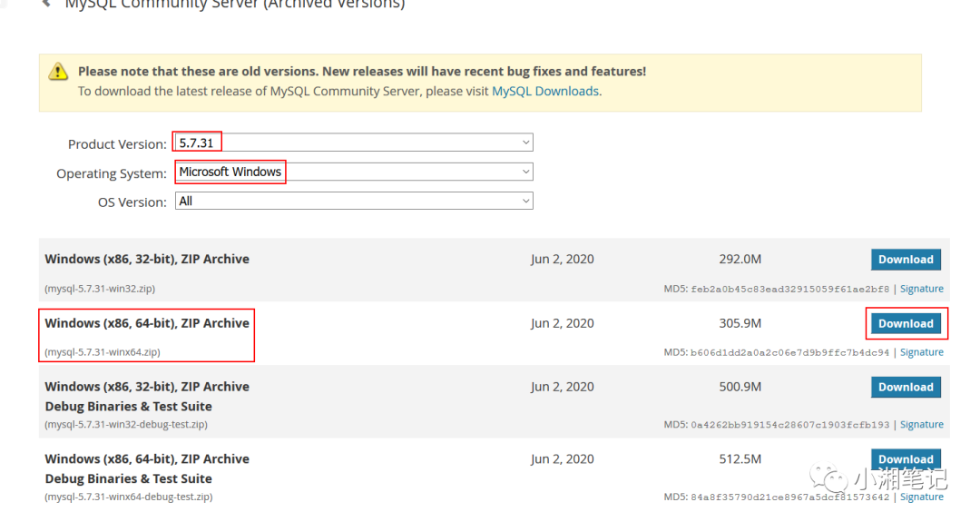Viewport: 980px width, 522px height.
Task: Open Signature link for winx64-debug-test.zip
Action: click(922, 497)
